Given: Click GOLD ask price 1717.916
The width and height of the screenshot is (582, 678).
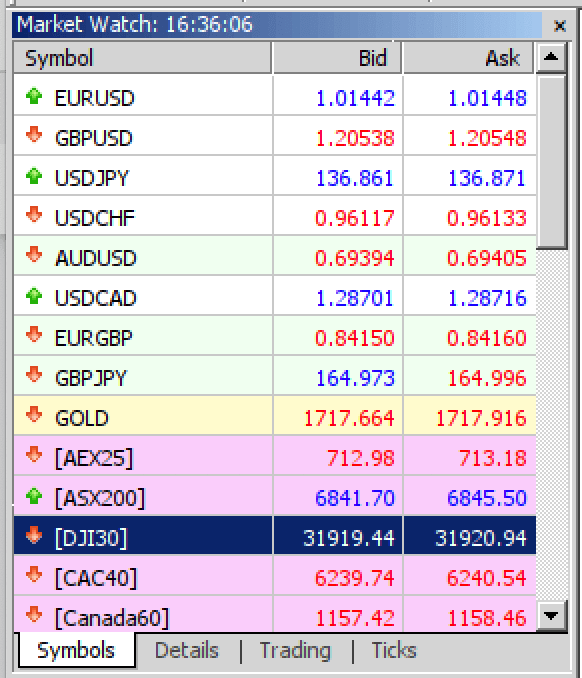Looking at the screenshot, I should point(481,418).
